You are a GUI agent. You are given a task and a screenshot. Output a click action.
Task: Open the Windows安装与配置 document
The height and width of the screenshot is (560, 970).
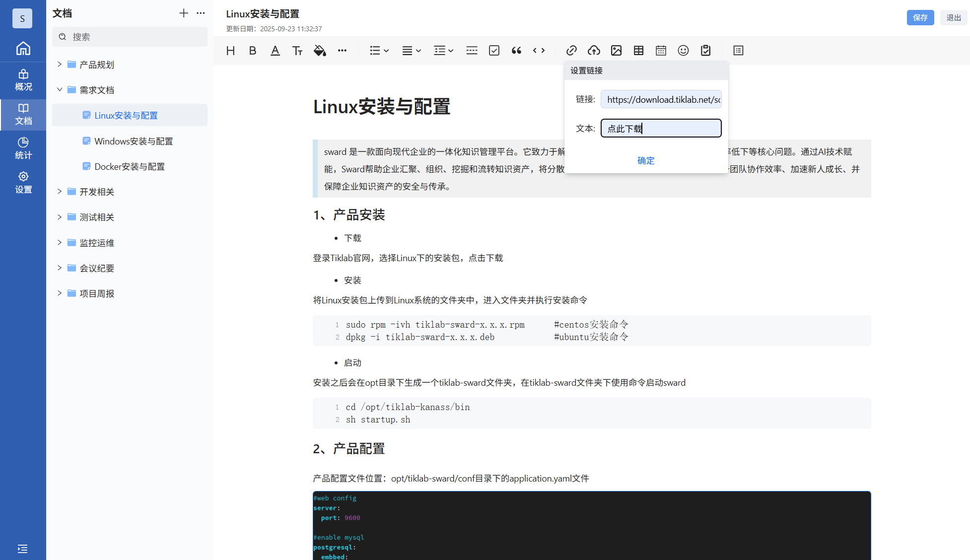(x=134, y=141)
